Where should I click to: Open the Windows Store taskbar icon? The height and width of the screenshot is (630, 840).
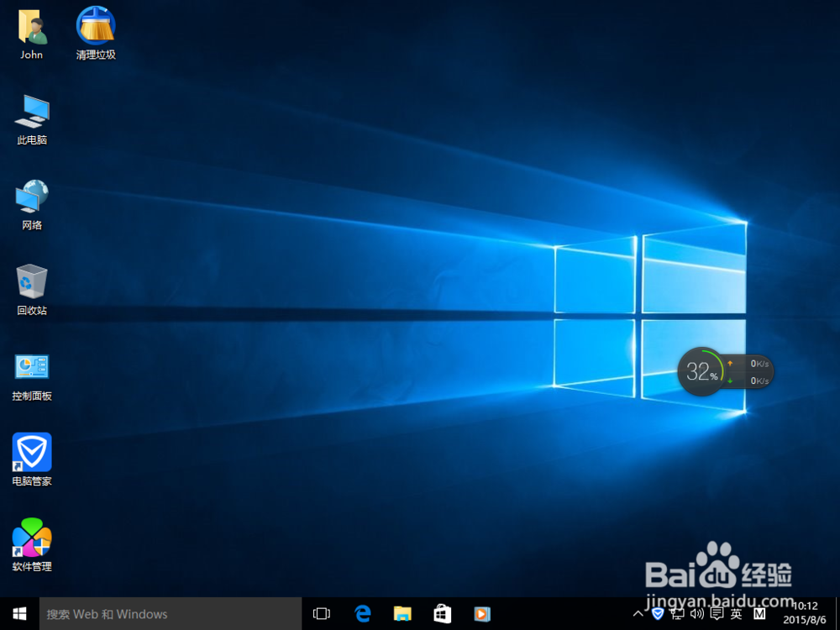coord(441,614)
